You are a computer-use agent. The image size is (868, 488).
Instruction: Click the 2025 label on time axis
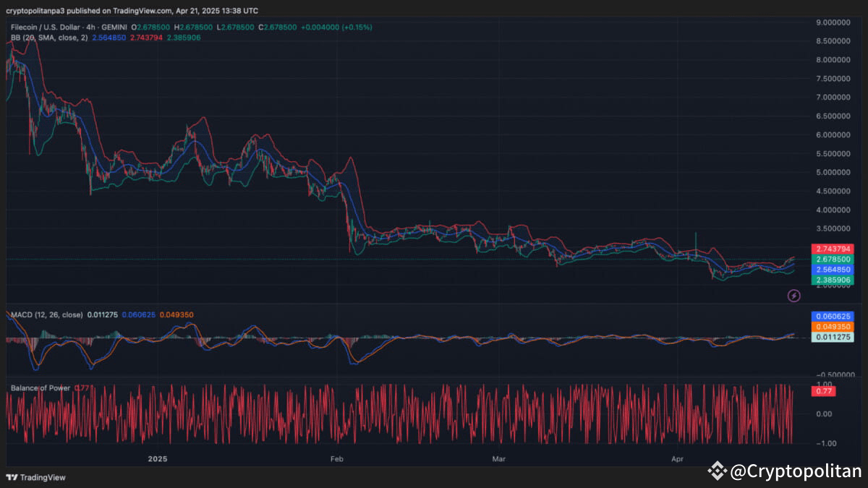[157, 459]
